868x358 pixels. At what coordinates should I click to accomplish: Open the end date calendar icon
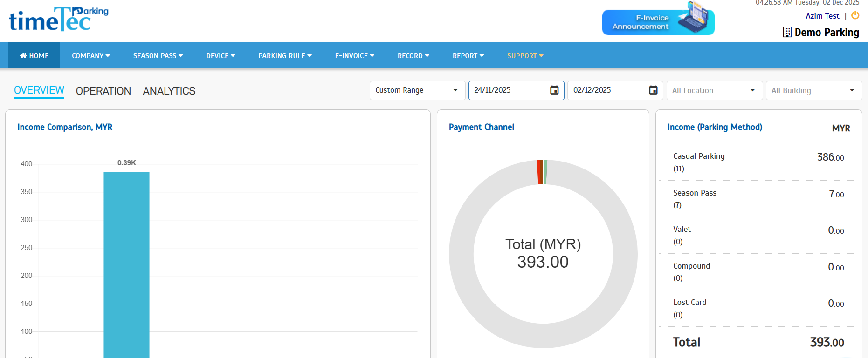pyautogui.click(x=653, y=90)
